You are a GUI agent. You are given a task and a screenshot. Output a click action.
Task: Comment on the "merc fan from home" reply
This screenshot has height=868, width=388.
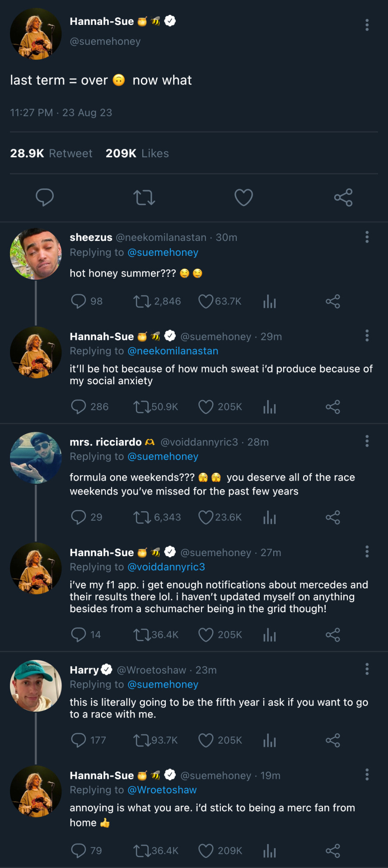tap(79, 851)
